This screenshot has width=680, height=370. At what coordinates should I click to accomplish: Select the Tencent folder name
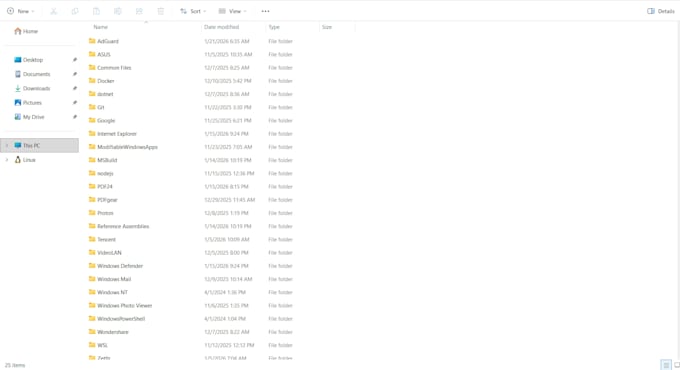[x=107, y=239]
